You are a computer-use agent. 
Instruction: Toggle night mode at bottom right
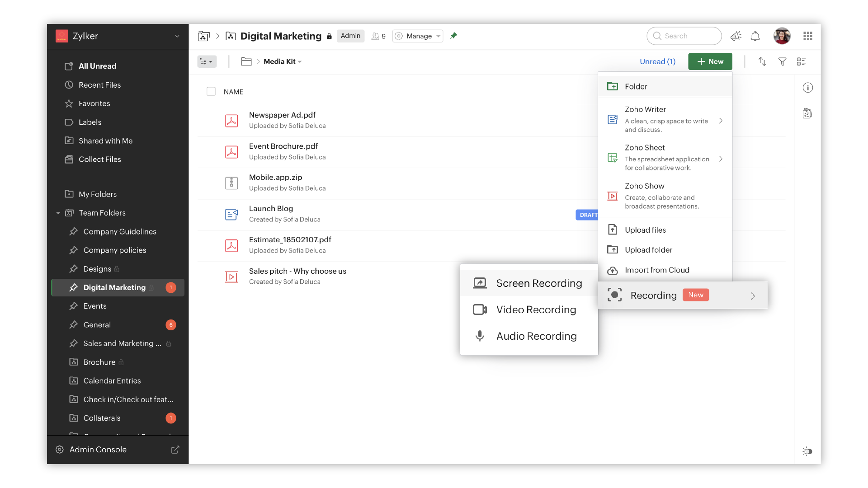(807, 451)
